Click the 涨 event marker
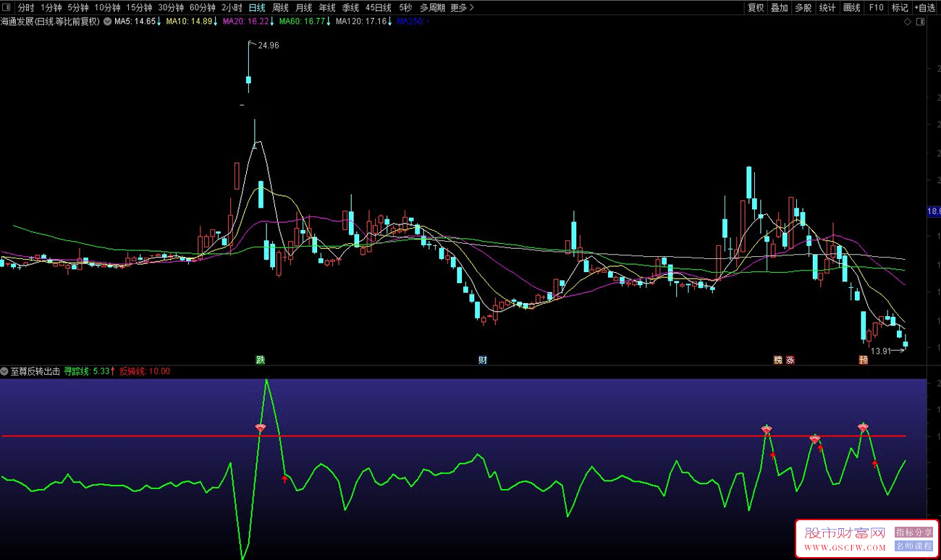This screenshot has height=560, width=941. click(x=790, y=360)
